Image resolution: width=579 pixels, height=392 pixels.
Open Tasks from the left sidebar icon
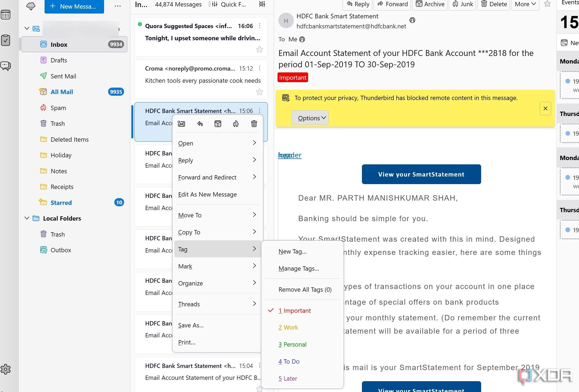click(6, 40)
